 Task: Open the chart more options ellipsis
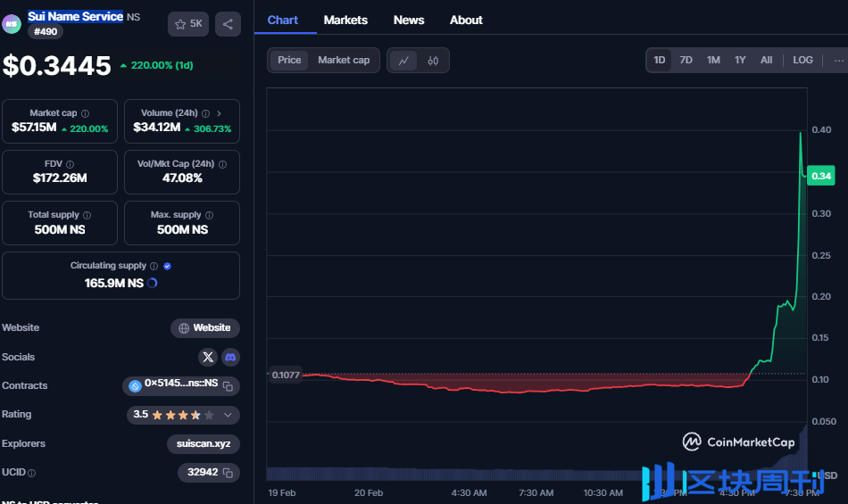click(839, 61)
